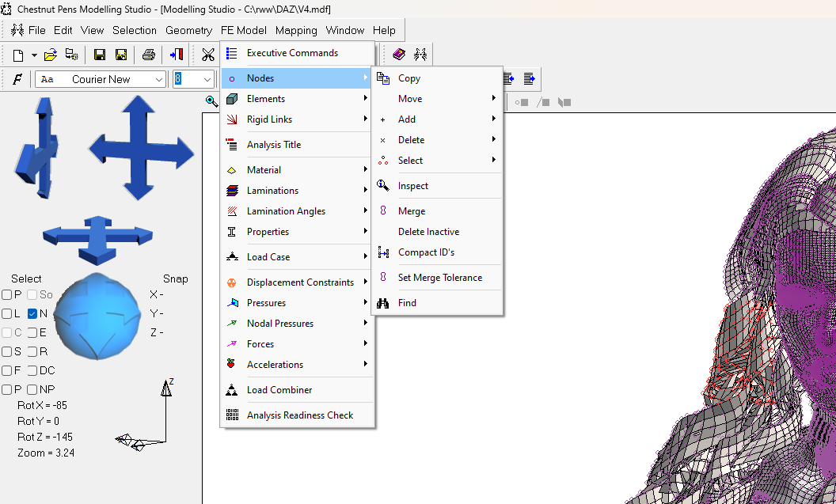Enable the R select checkbox
Viewport: 836px width, 504px height.
(32, 351)
